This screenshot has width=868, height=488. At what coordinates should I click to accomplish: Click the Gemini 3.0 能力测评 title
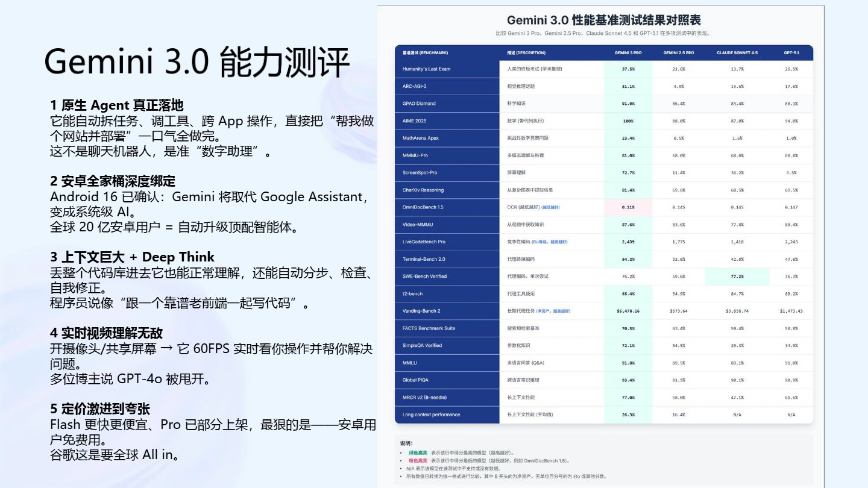click(x=196, y=60)
